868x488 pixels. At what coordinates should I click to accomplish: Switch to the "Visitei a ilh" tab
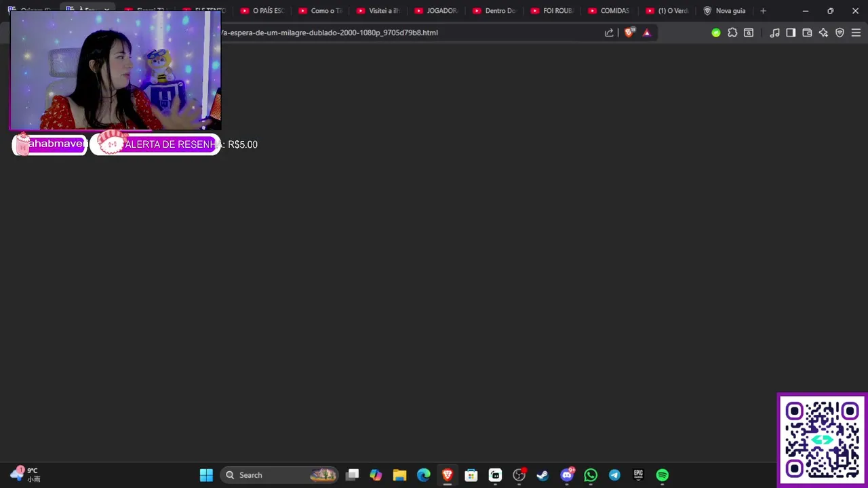[379, 11]
